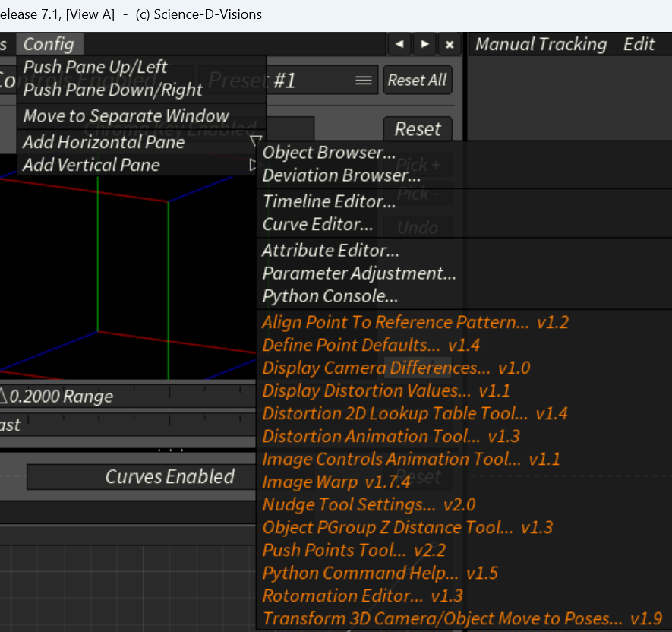Open the Config menu
Viewport: 672px width, 632px height.
pos(49,44)
